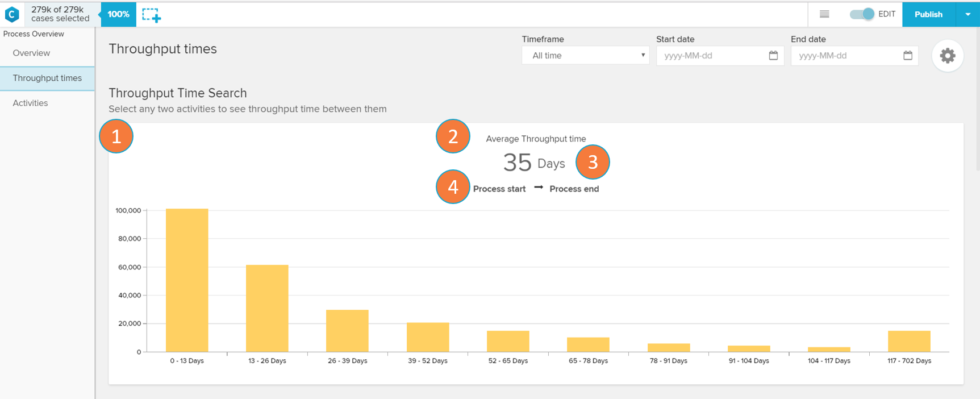Switch to the Overview tab
The image size is (980, 399).
31,53
